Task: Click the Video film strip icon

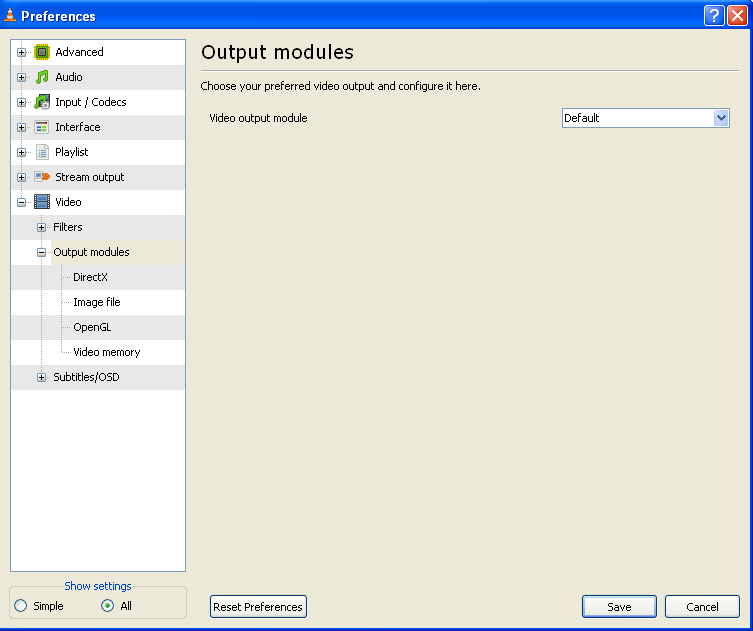Action: coord(42,202)
